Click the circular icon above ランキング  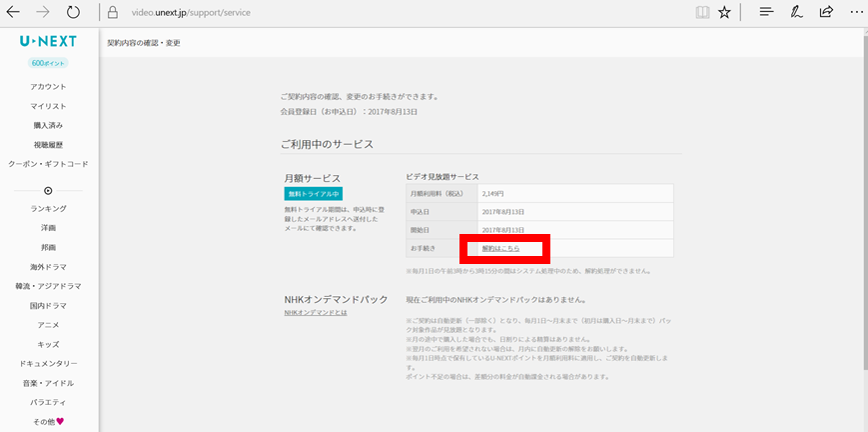[x=48, y=190]
